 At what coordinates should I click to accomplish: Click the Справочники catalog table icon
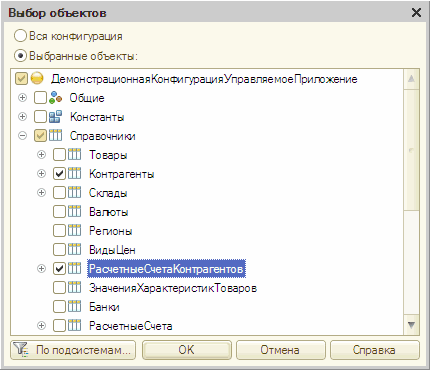[x=55, y=136]
